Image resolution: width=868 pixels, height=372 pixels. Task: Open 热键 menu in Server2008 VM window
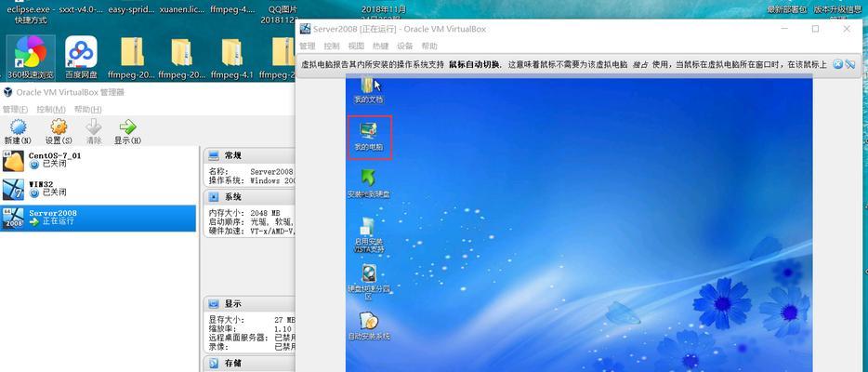(380, 46)
